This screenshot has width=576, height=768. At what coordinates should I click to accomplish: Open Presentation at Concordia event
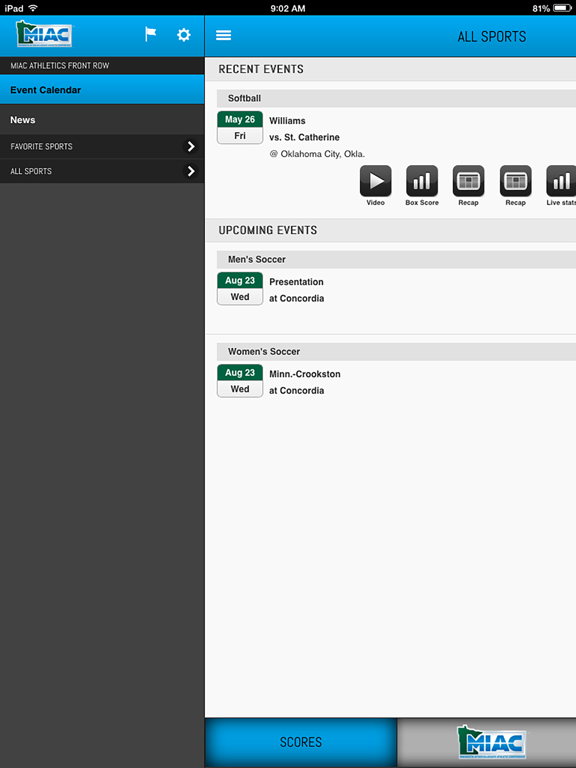pos(296,290)
